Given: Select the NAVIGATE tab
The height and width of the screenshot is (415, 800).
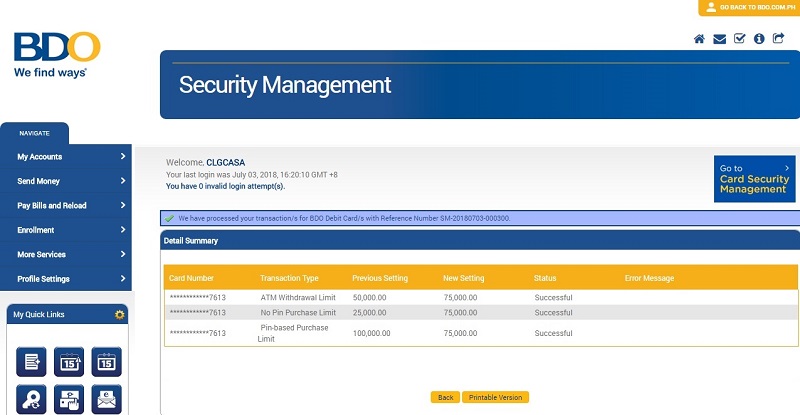Looking at the screenshot, I should point(34,133).
